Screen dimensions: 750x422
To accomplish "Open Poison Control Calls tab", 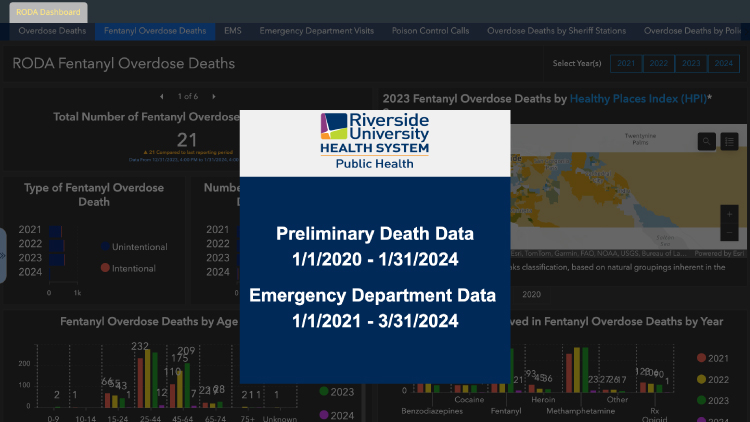I will point(430,31).
